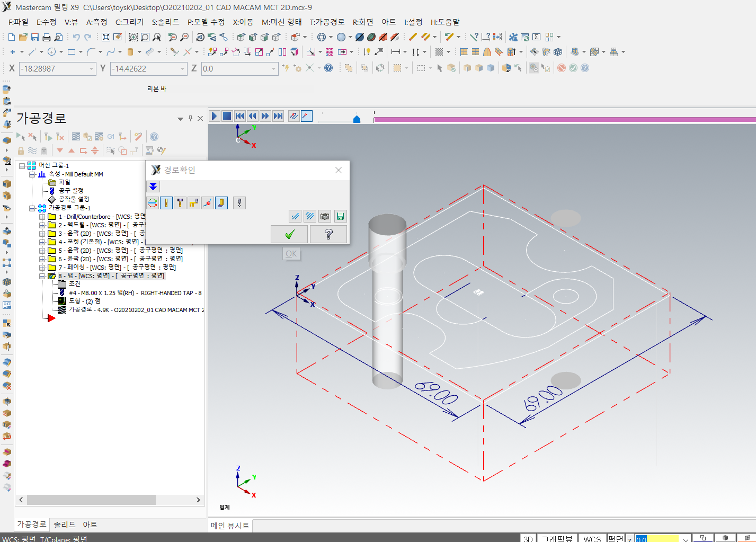This screenshot has height=542, width=756.
Task: Click the fit-to-screen view icon
Action: 106,37
